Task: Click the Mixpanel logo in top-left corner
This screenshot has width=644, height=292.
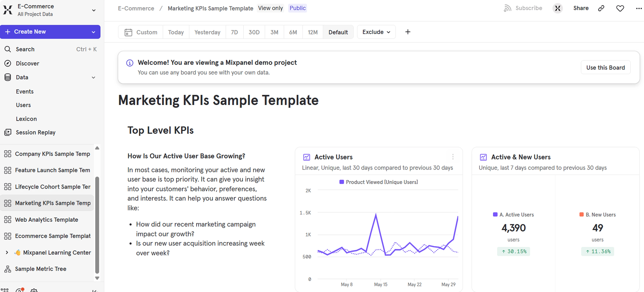Action: coord(7,10)
